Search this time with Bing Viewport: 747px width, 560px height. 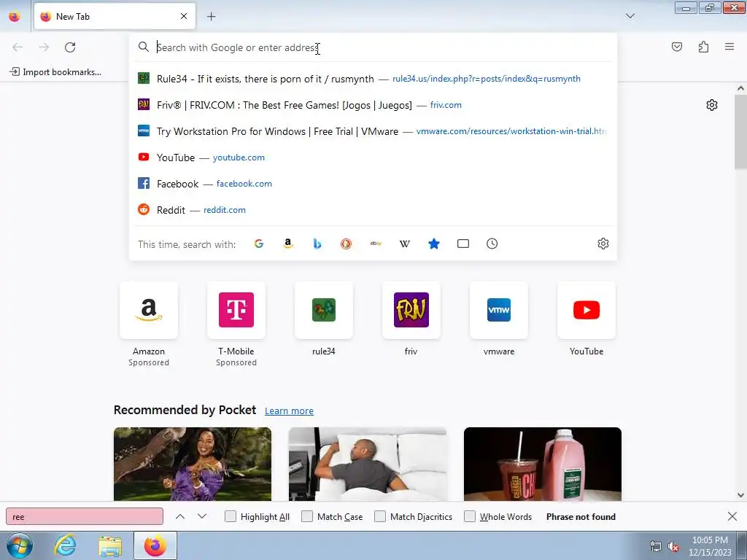(x=317, y=244)
